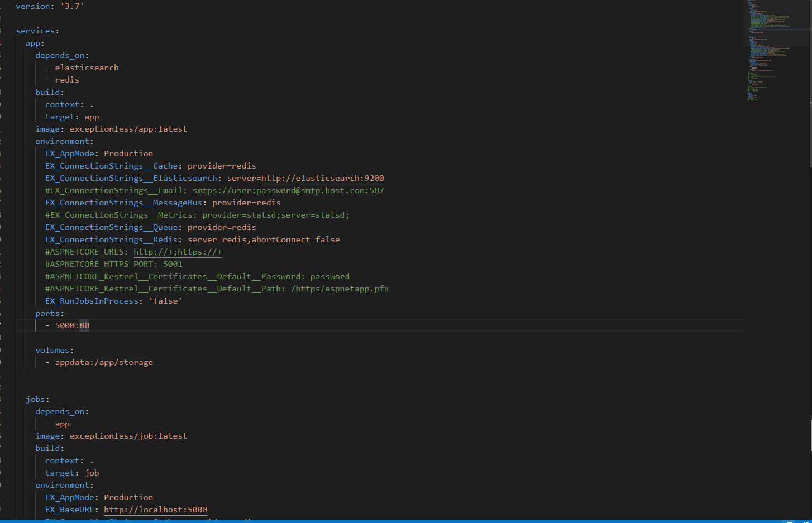Viewport: 812px width, 523px height.
Task: Click the commented EX_ConnectionStrings__Metrics statsd line
Action: coord(197,215)
